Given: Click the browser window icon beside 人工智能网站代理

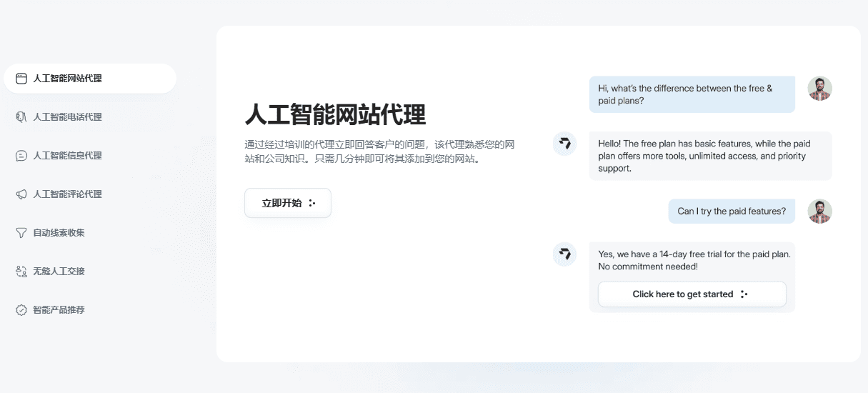Looking at the screenshot, I should 21,79.
